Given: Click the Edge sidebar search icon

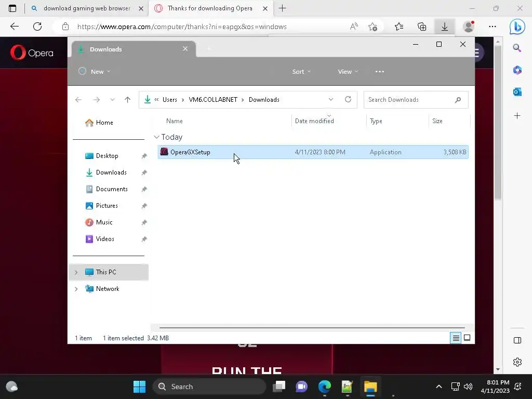Looking at the screenshot, I should pos(517,48).
